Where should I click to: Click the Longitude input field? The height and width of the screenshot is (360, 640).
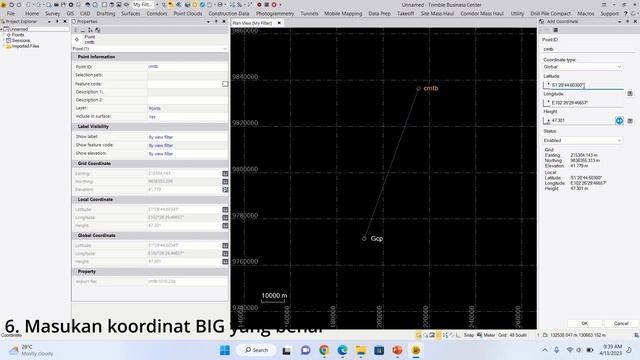point(583,103)
